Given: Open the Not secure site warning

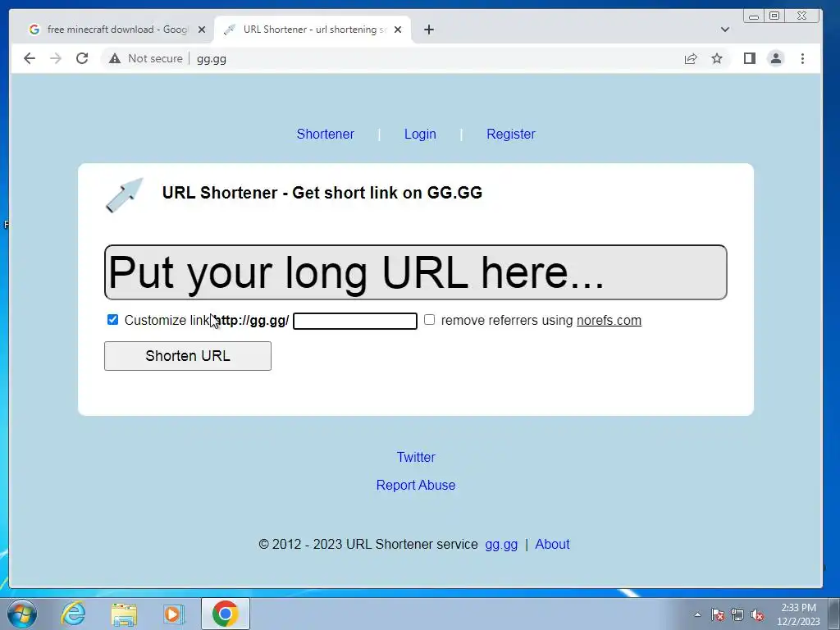Looking at the screenshot, I should pos(146,58).
